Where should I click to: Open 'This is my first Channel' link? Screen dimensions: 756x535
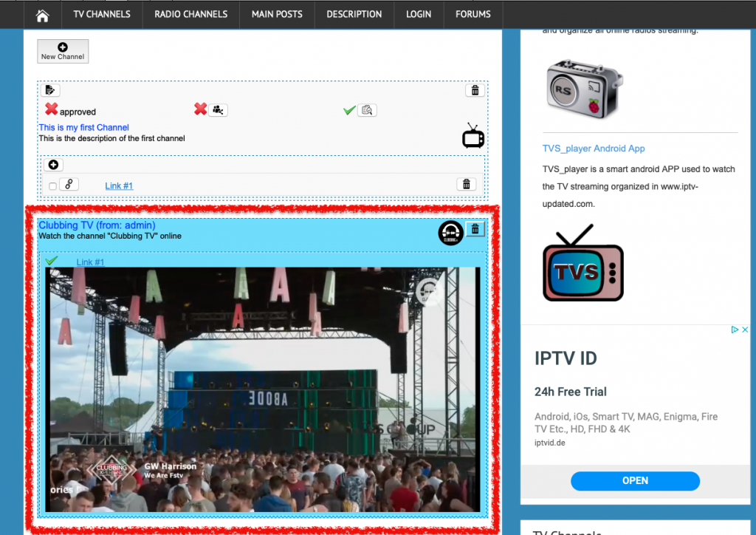tap(84, 127)
